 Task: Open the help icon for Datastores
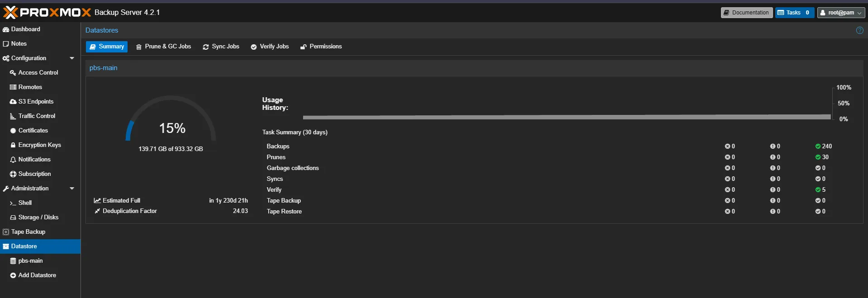[859, 30]
